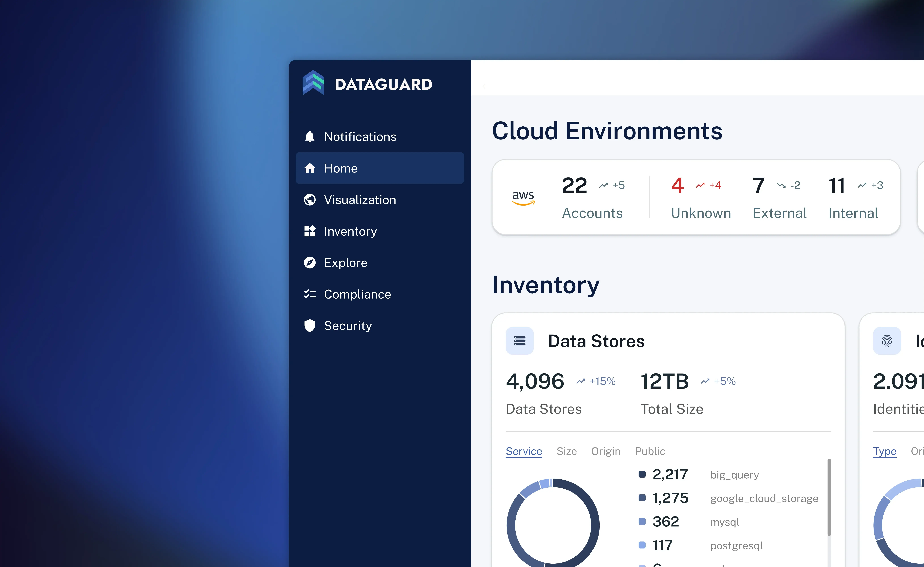Click the Compliance checklist icon
Viewport: 924px width, 567px height.
[310, 294]
